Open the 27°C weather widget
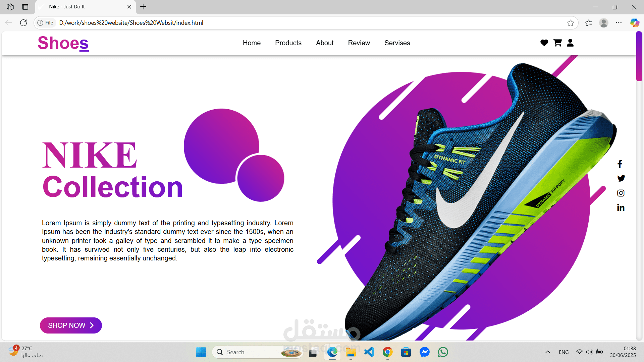The height and width of the screenshot is (362, 644). click(x=25, y=352)
